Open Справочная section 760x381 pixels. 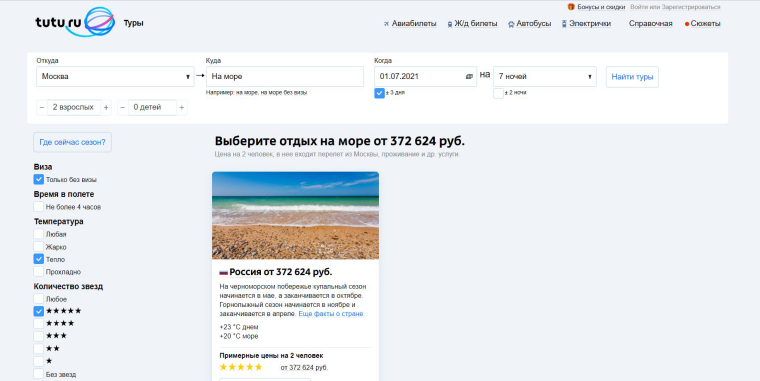(650, 24)
